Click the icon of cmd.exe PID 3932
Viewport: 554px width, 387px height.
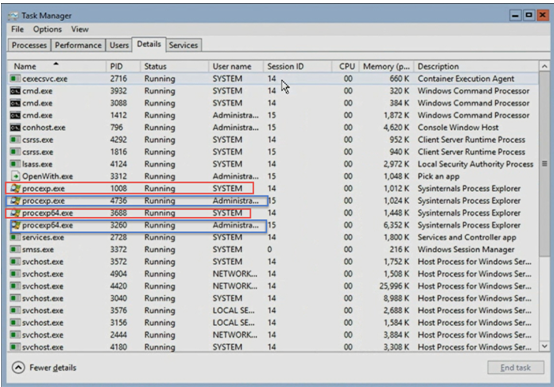click(15, 91)
